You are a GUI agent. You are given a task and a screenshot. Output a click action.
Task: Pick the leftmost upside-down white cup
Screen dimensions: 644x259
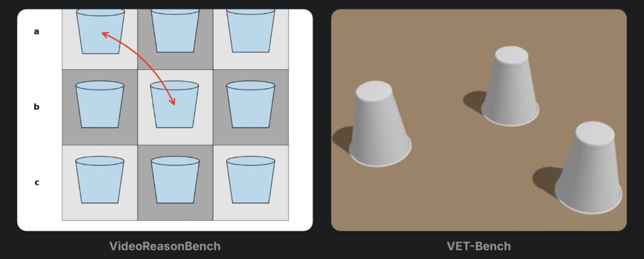(x=380, y=124)
